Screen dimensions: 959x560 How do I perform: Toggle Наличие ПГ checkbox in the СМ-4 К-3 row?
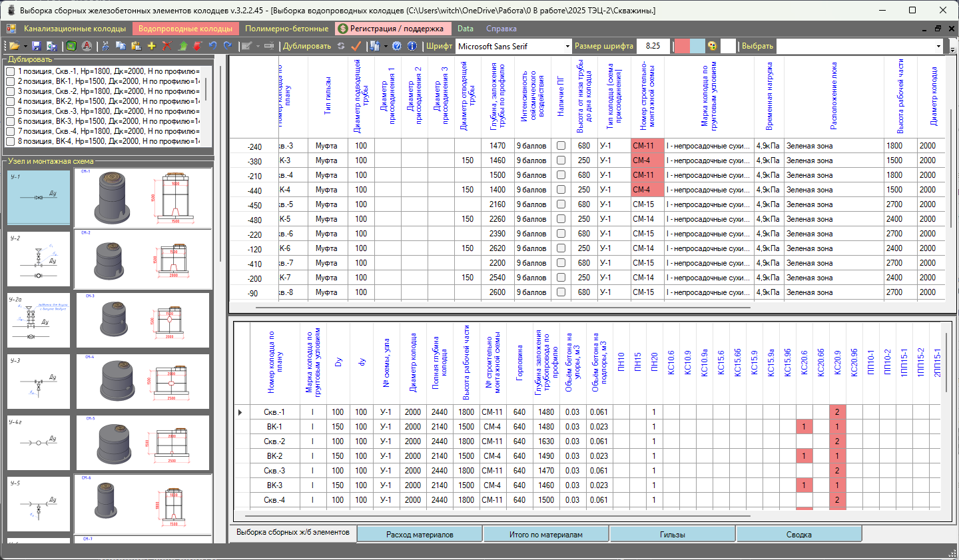pyautogui.click(x=561, y=160)
